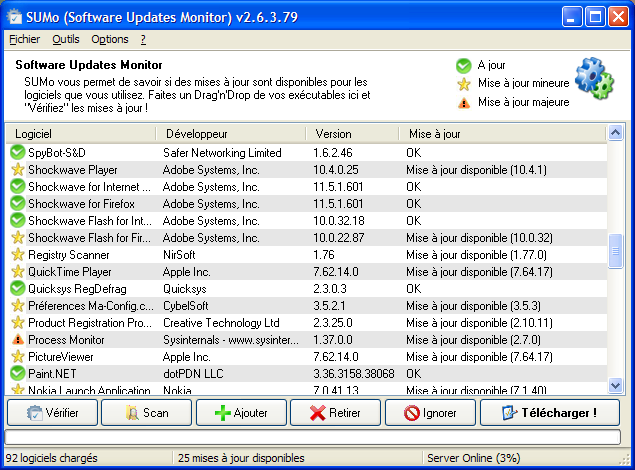The width and height of the screenshot is (635, 470).
Task: Select the QuickTime Player row name
Action: point(70,272)
